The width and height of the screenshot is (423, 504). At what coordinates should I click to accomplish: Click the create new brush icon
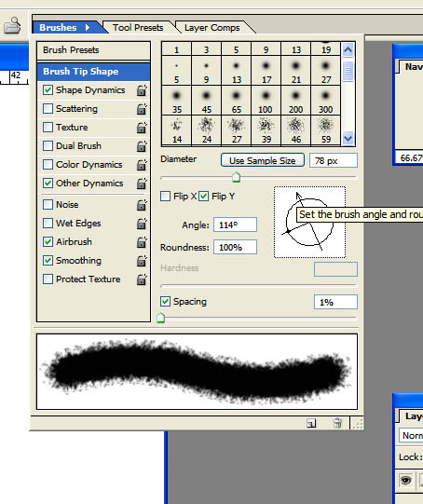point(311,423)
